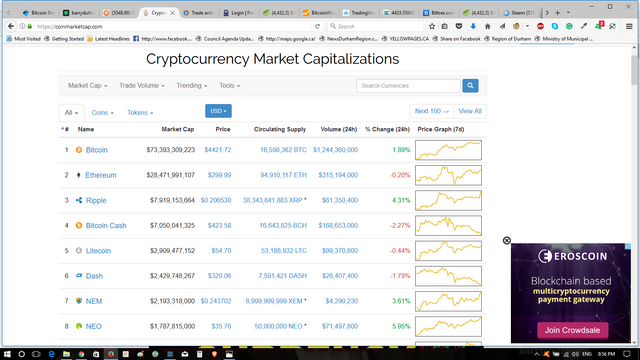Open the Windows Start menu
The width and height of the screenshot is (640, 360).
[x=7, y=354]
